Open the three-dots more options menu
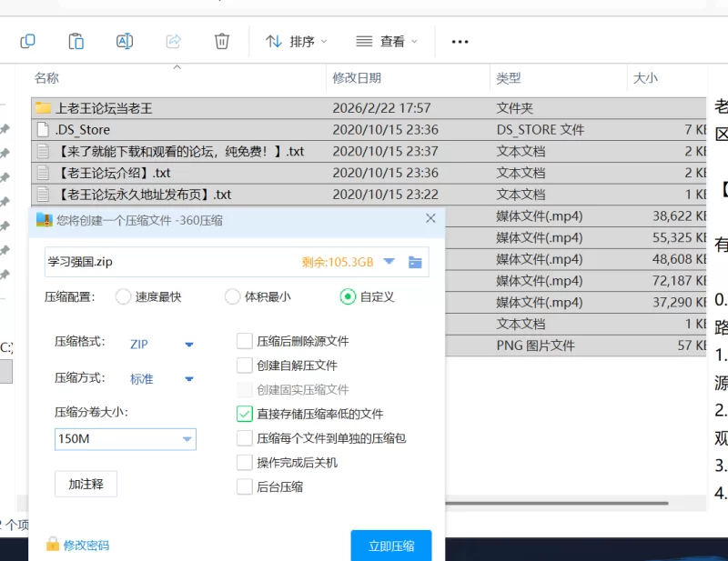728x561 pixels. pyautogui.click(x=460, y=41)
